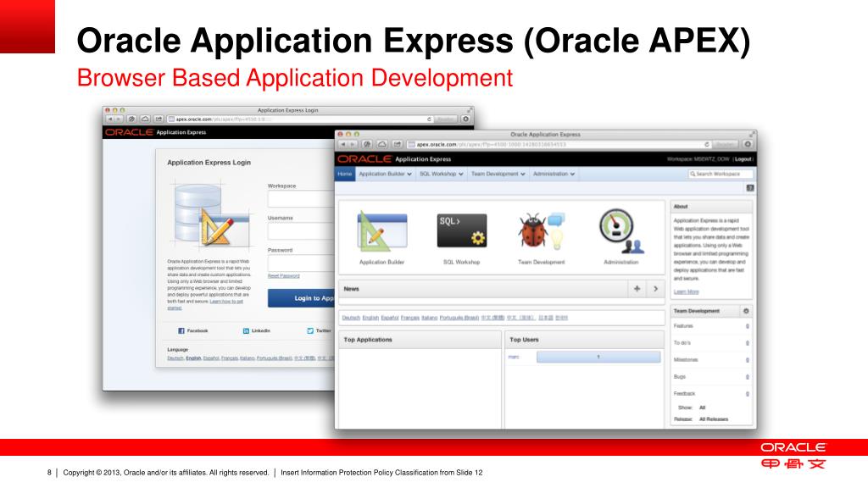868x488 pixels.
Task: Switch language to Deutsch in front window
Action: 351,318
